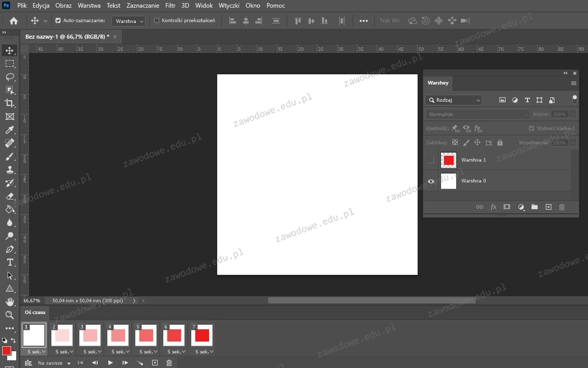The image size is (588, 368).
Task: Click the Home button in options bar
Action: tap(14, 21)
